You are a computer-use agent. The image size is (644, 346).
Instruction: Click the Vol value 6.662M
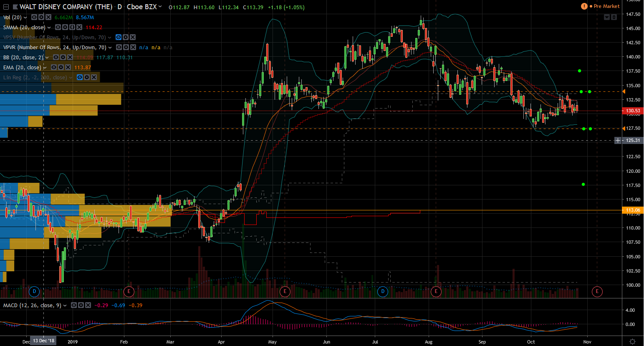[64, 17]
